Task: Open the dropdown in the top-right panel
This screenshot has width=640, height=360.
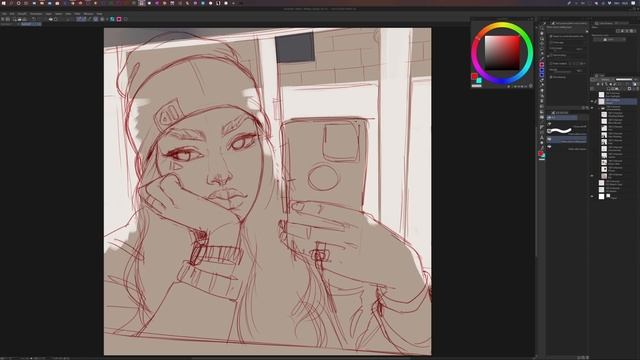Action: coord(610,40)
